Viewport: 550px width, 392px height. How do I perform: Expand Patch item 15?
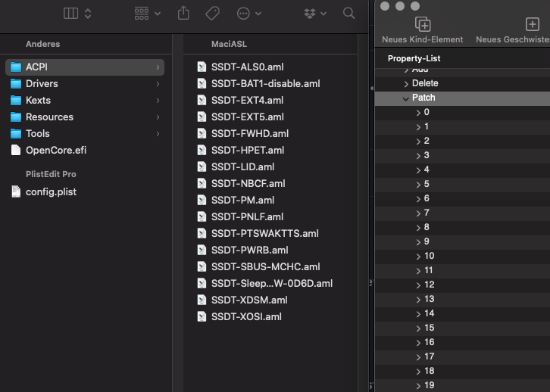[418, 328]
